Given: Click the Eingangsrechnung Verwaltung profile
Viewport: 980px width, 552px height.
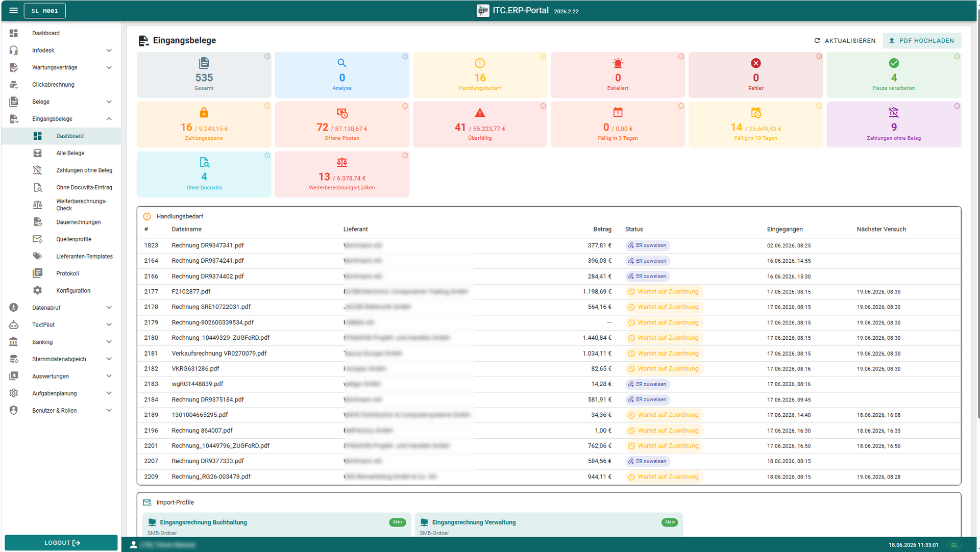Looking at the screenshot, I should coord(549,525).
